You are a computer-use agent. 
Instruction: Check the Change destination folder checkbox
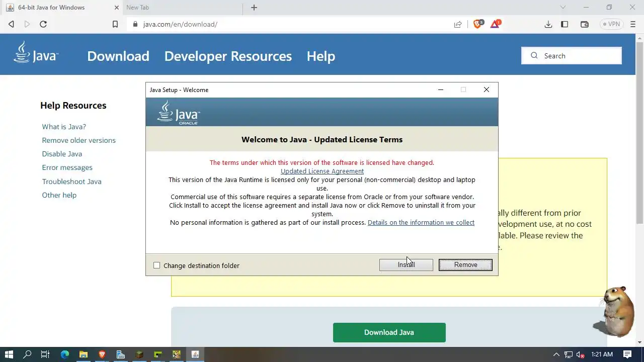[x=157, y=265]
